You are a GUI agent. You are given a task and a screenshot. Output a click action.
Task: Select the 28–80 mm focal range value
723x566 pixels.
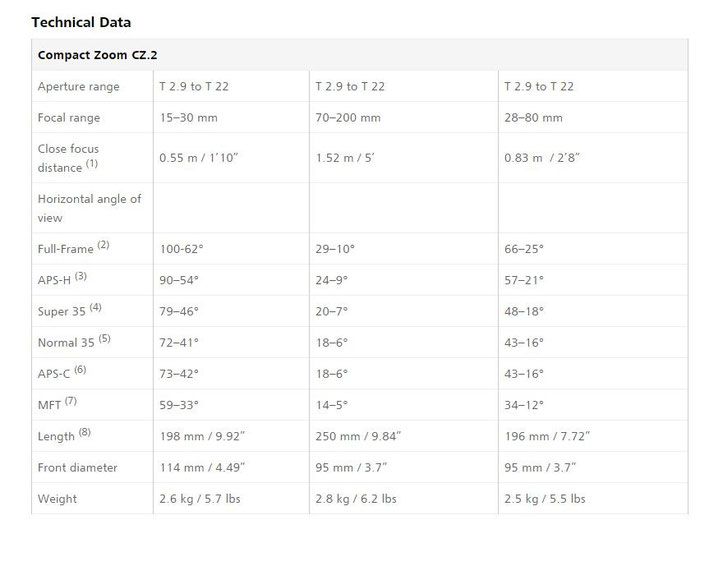[533, 118]
